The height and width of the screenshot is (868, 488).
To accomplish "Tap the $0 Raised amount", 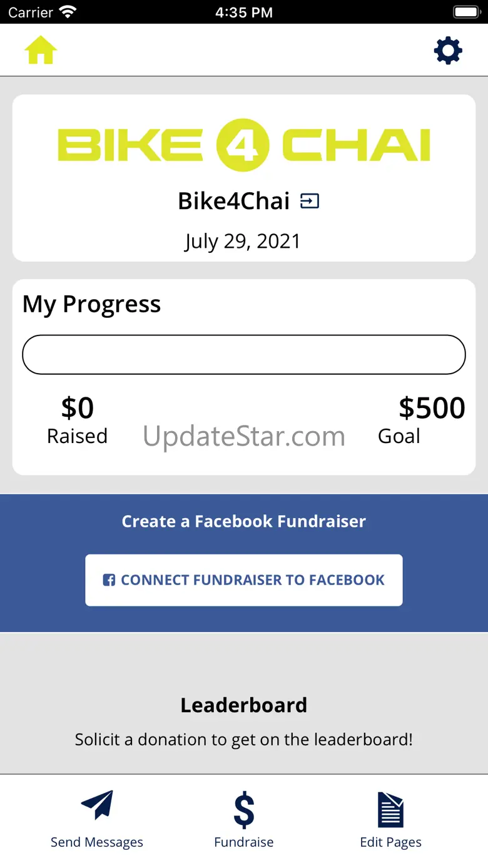I will pos(78,408).
